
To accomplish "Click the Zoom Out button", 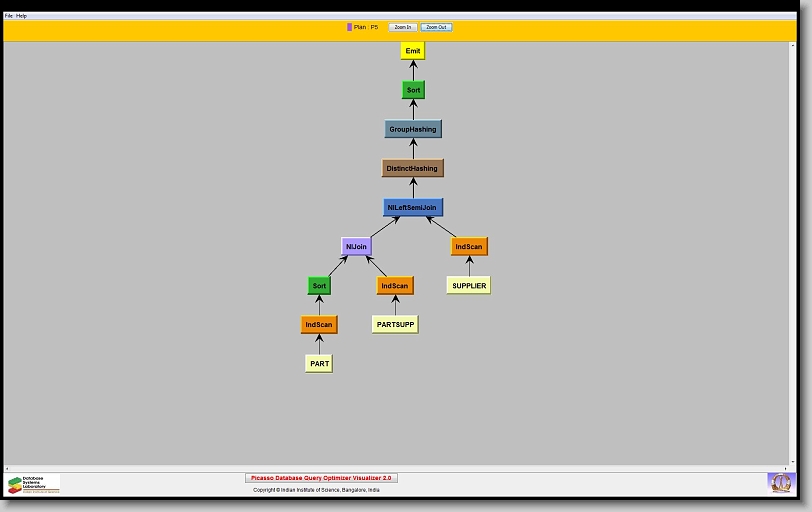I will tap(436, 27).
